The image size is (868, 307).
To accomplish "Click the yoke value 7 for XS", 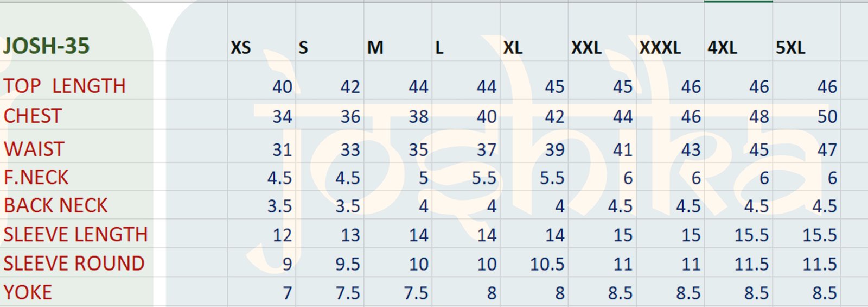I will tap(287, 293).
